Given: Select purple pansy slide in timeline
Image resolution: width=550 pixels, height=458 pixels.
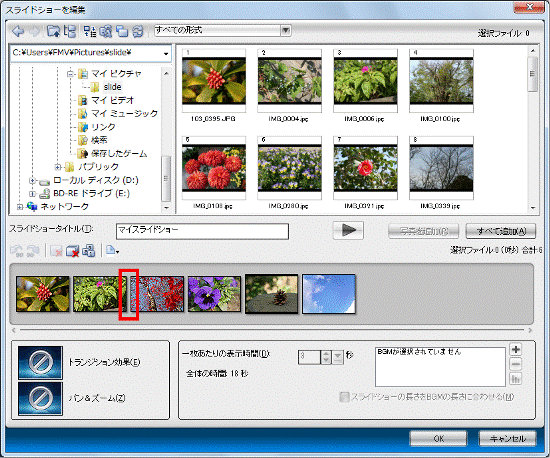Looking at the screenshot, I should click(x=214, y=294).
